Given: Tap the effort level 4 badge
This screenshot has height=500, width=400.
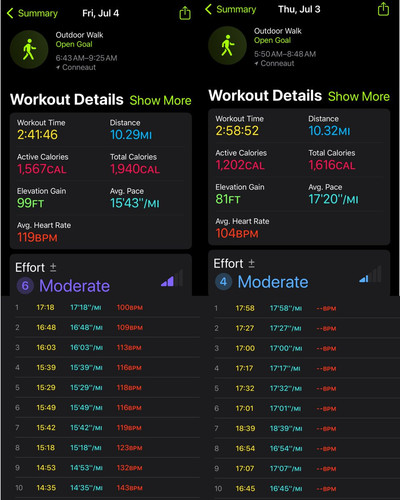Looking at the screenshot, I should tap(223, 282).
